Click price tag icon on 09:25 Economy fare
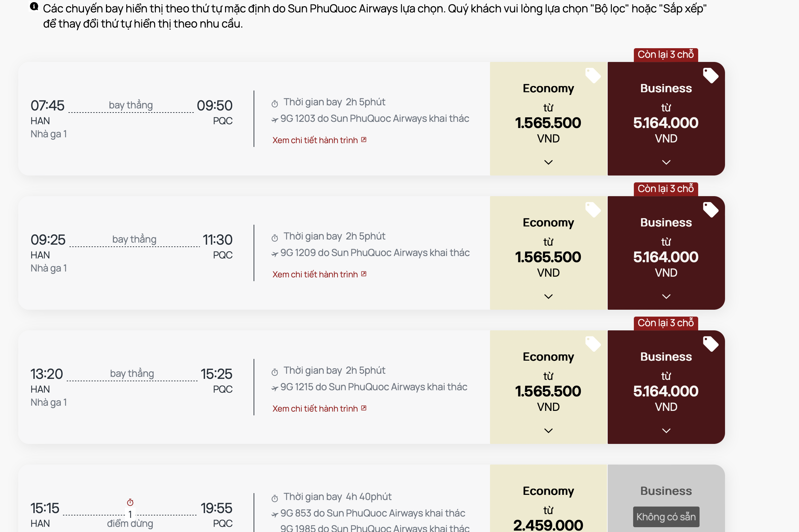The width and height of the screenshot is (799, 532). (x=593, y=210)
